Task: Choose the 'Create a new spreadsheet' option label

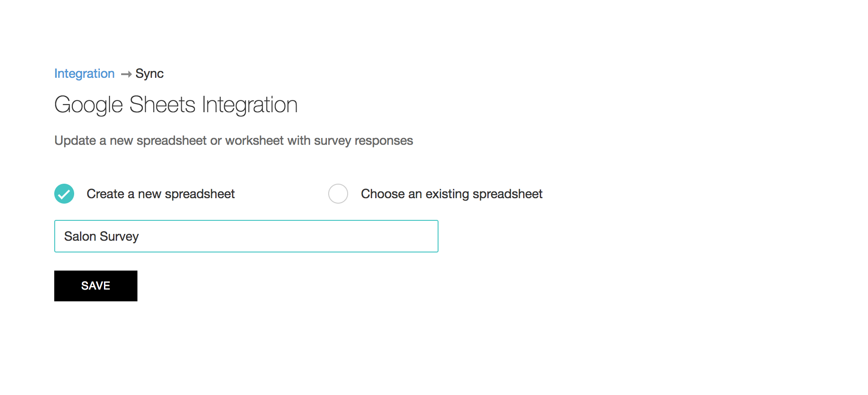Action: [x=160, y=194]
